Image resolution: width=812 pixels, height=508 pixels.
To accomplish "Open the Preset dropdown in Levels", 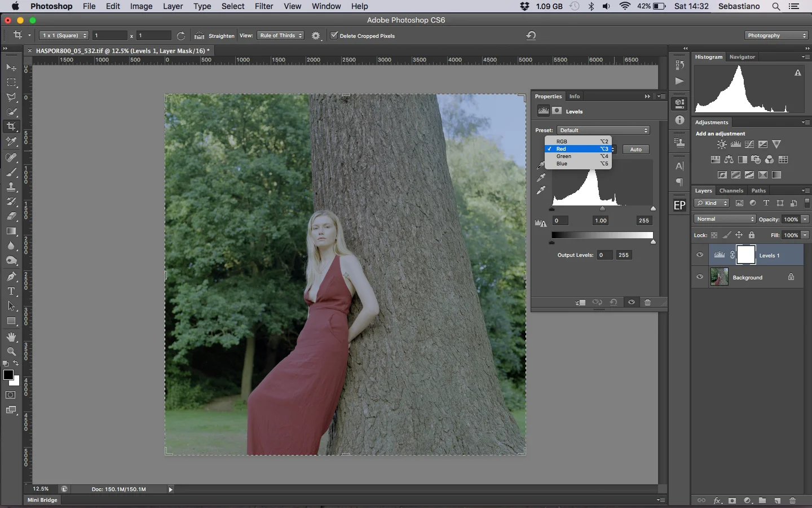I will [603, 130].
